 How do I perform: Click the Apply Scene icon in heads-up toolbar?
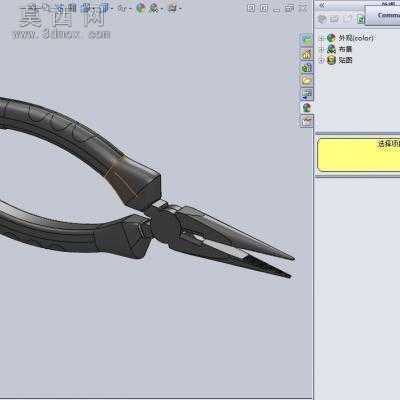pyautogui.click(x=155, y=8)
